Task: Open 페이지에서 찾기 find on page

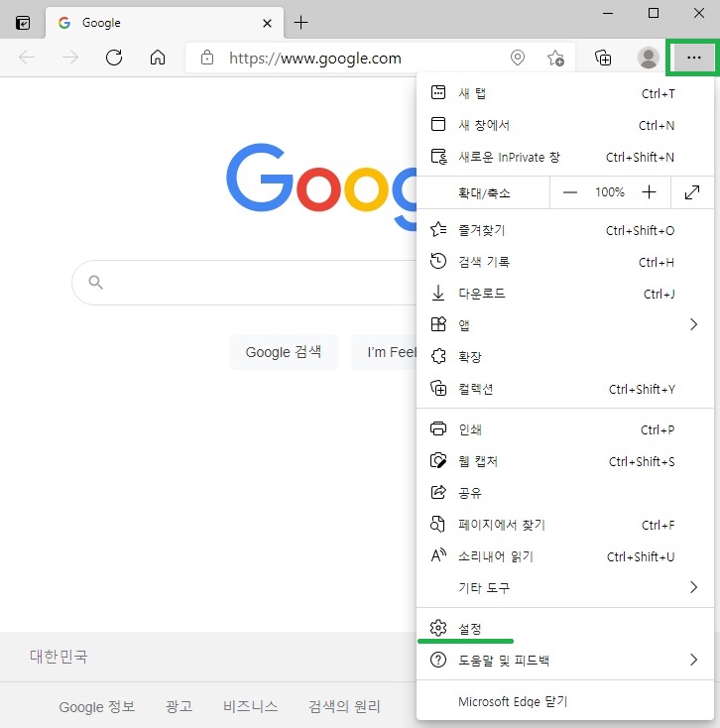Action: 565,525
